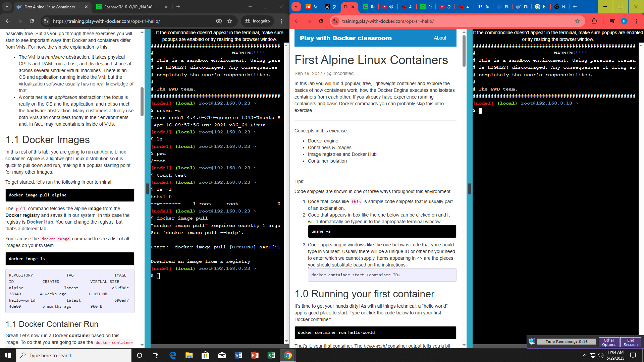
Task: Click the right terminal prompt cursor
Action: click(480, 111)
